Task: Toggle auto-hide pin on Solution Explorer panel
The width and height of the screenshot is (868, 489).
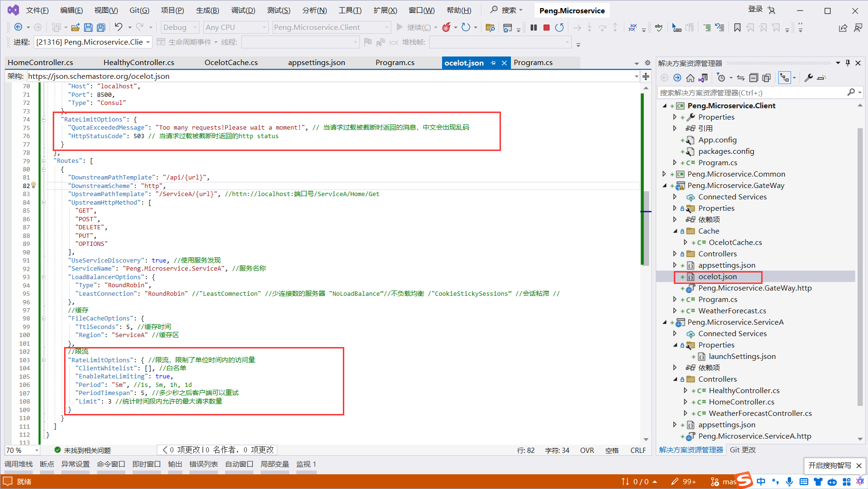Action: (x=848, y=63)
